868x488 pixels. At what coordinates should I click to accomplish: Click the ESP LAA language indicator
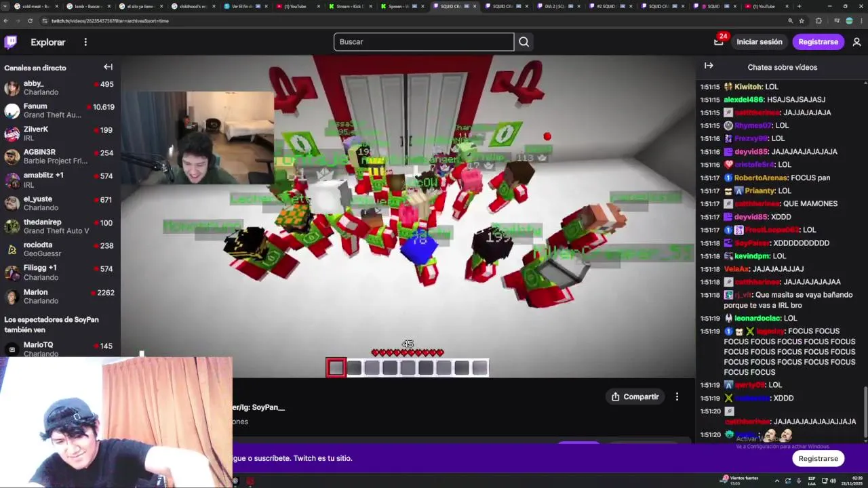(x=811, y=481)
